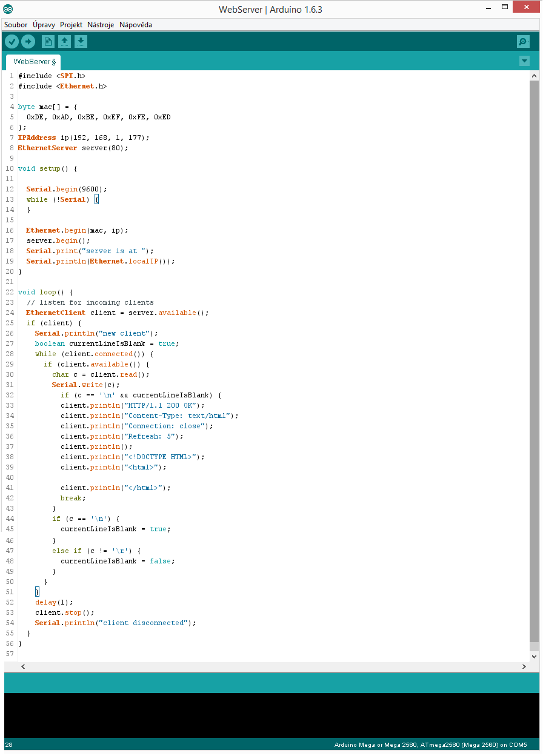
Task: Click the 'server.begin();' line
Action: pyautogui.click(x=58, y=240)
